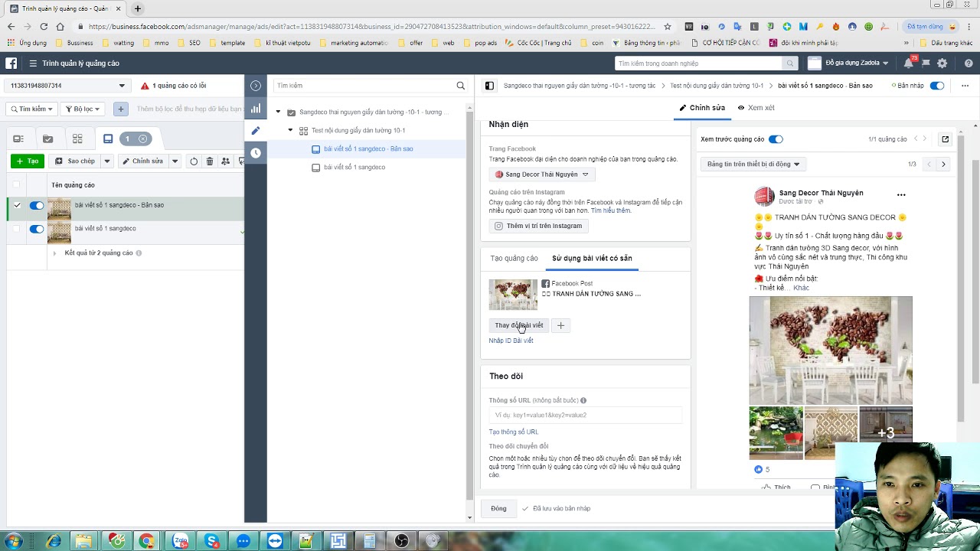Image resolution: width=980 pixels, height=551 pixels.
Task: Open the Đồ gia dụng Zadola business dropdown
Action: pyautogui.click(x=849, y=64)
